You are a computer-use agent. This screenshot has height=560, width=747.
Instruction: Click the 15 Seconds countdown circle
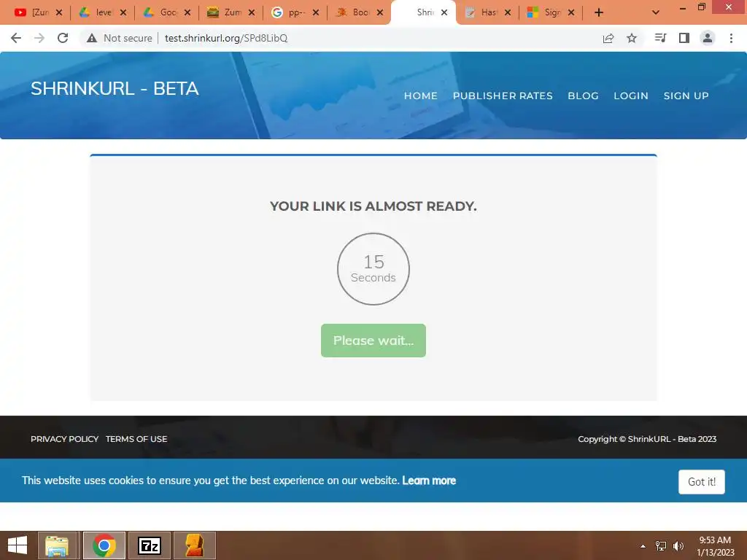pos(373,269)
